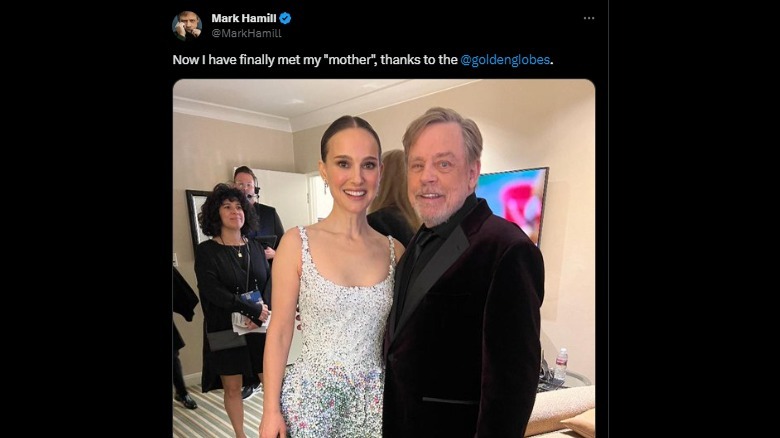Click the phrase "thanks to the" in the tweet
Image resolution: width=780 pixels, height=438 pixels.
(x=420, y=60)
